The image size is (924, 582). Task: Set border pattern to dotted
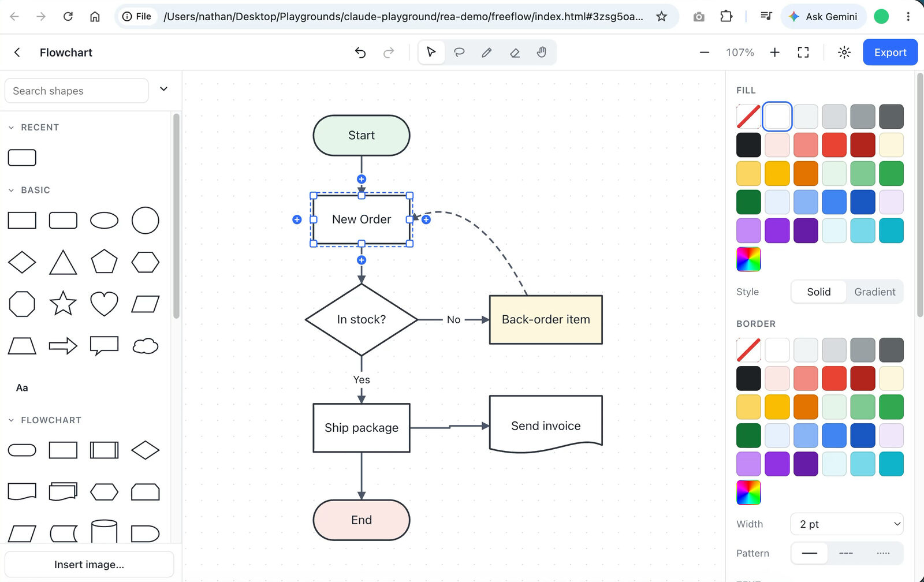(x=883, y=553)
